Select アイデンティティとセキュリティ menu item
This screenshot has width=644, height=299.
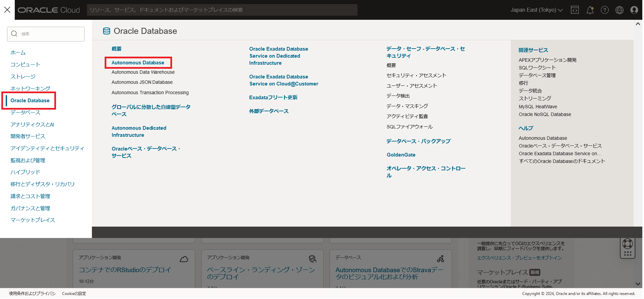(x=47, y=148)
